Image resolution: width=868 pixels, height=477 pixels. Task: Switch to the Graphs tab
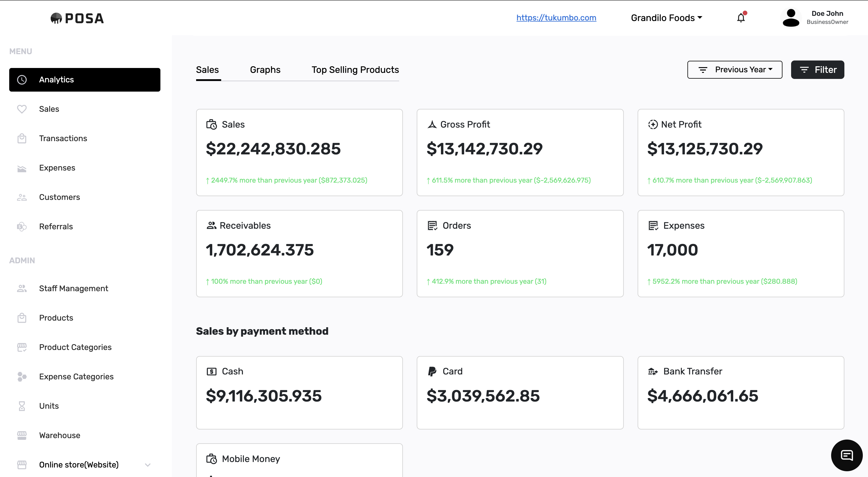coord(265,70)
